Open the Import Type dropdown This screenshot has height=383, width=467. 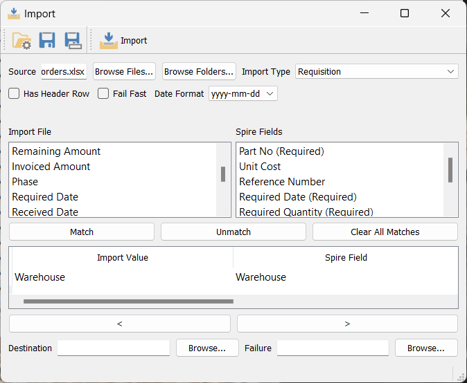(x=377, y=72)
